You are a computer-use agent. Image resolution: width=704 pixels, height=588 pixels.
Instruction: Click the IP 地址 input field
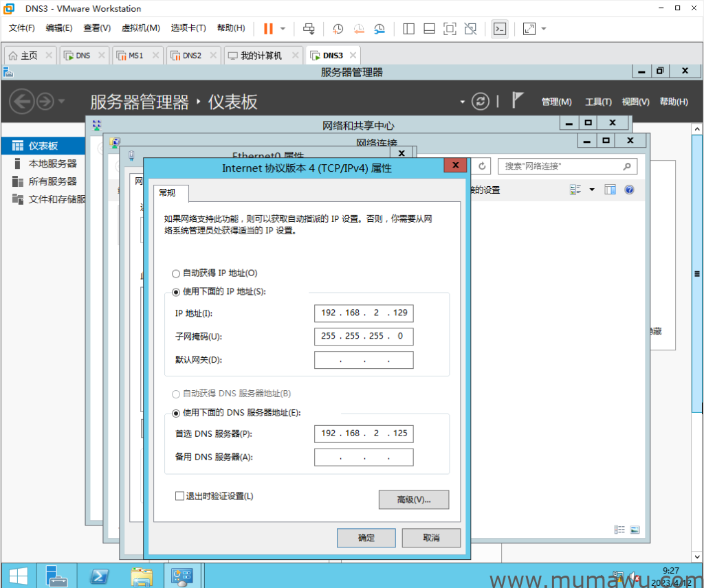coord(364,313)
